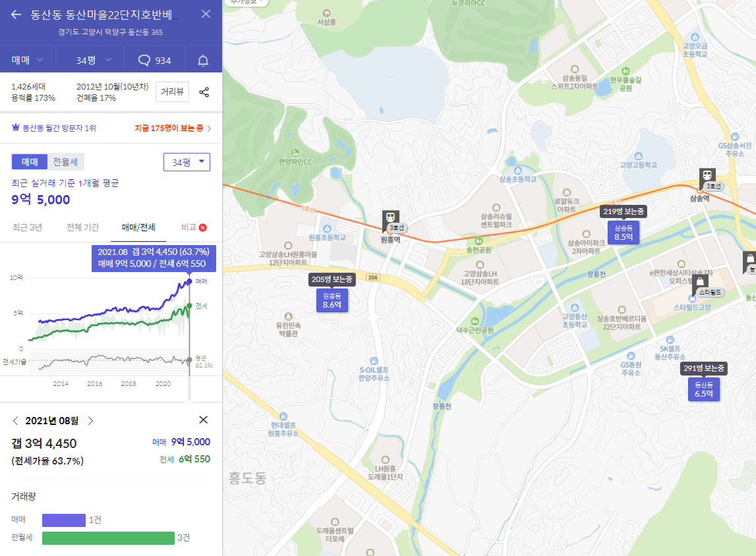Click the 송현공원 park icon
This screenshot has width=756, height=556.
479,241
